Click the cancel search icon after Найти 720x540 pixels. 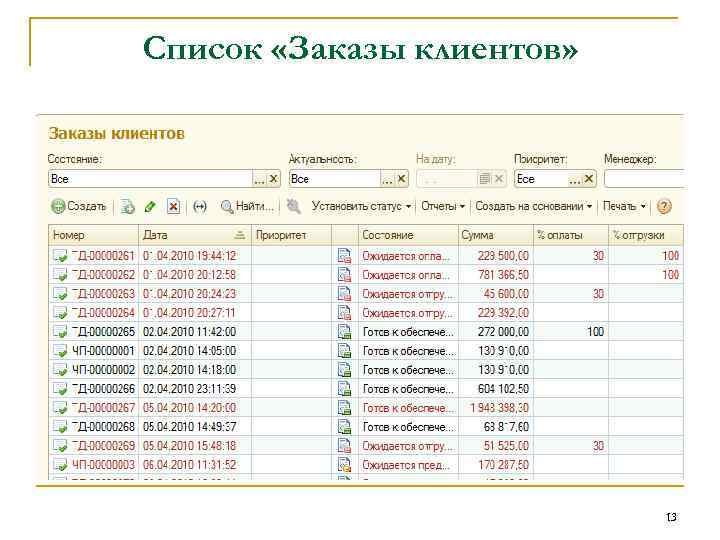pos(293,207)
